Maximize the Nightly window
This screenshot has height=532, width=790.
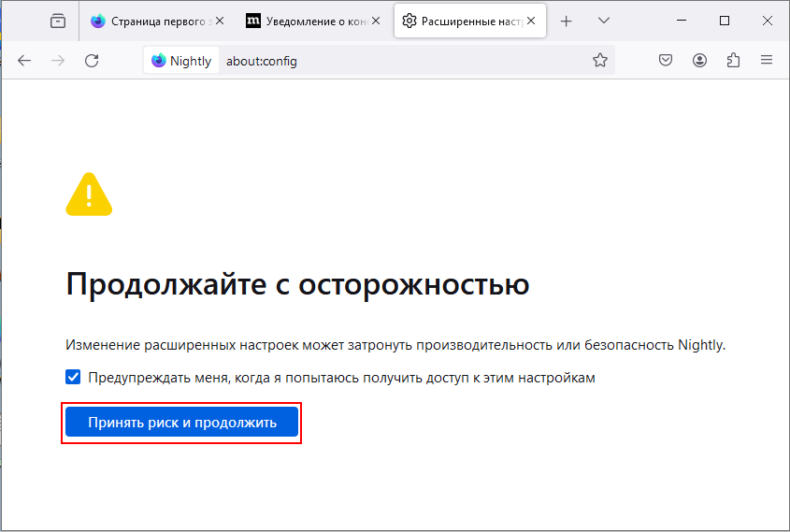(x=725, y=21)
